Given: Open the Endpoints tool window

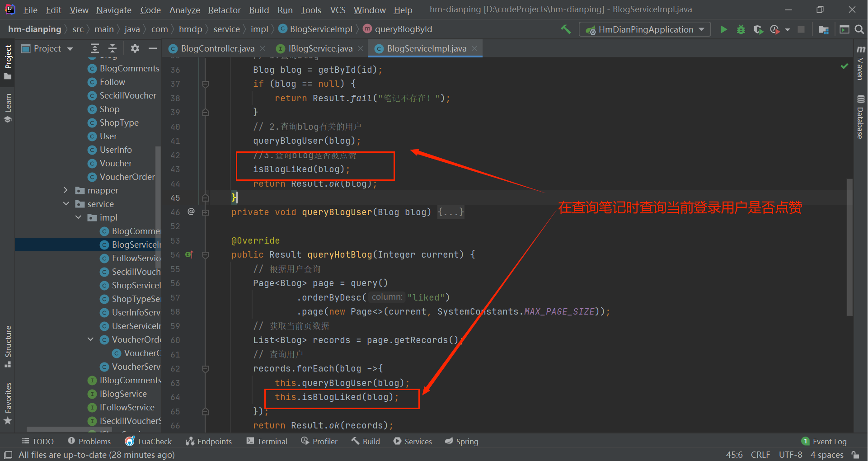Looking at the screenshot, I should point(209,441).
